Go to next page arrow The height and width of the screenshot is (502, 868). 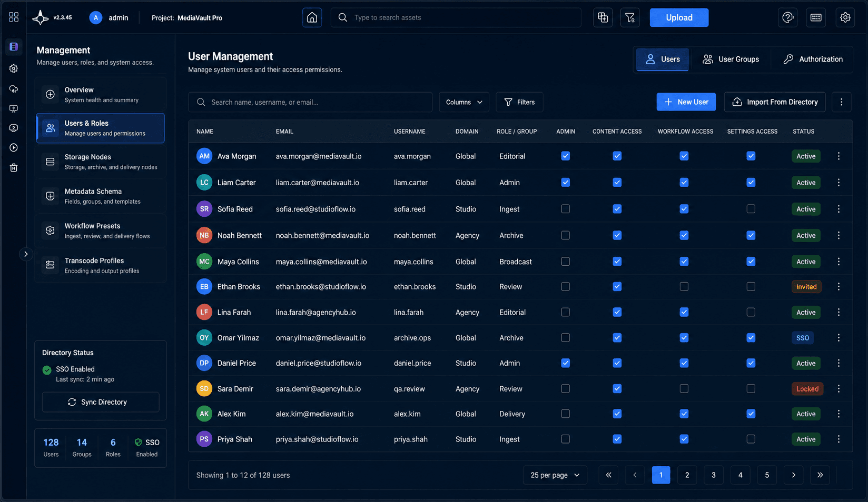793,475
